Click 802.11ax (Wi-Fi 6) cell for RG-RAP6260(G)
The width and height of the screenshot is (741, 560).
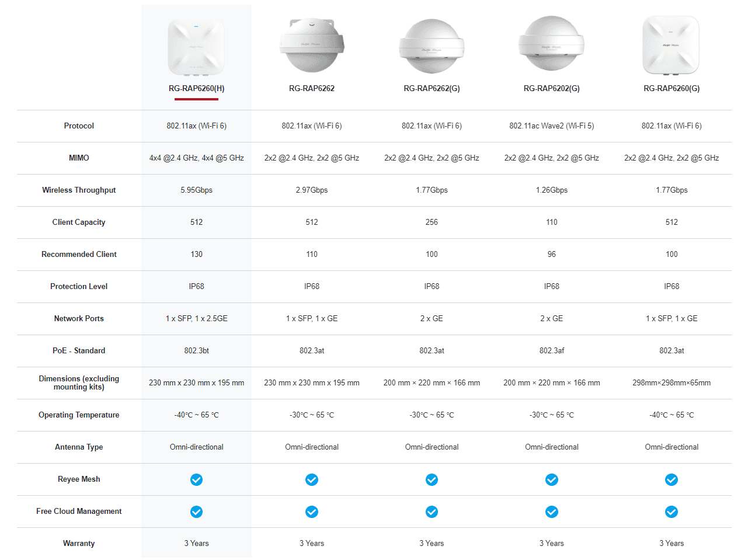click(672, 126)
